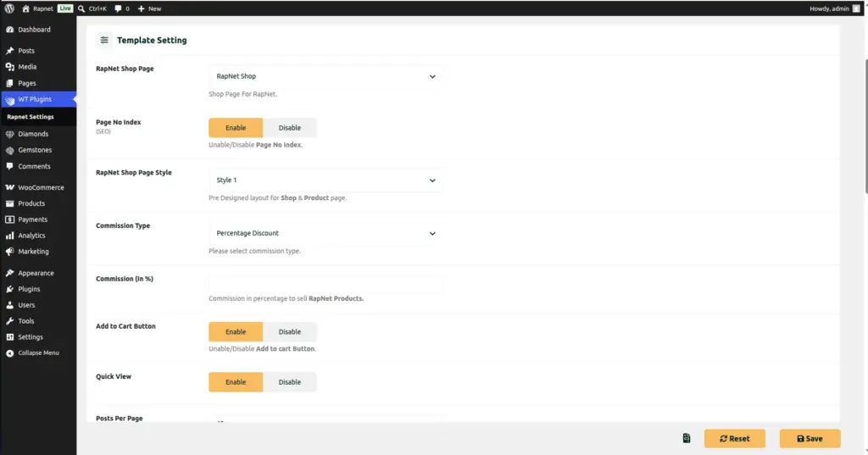The height and width of the screenshot is (455, 868).
Task: Open the Commission Type dropdown
Action: pyautogui.click(x=326, y=234)
